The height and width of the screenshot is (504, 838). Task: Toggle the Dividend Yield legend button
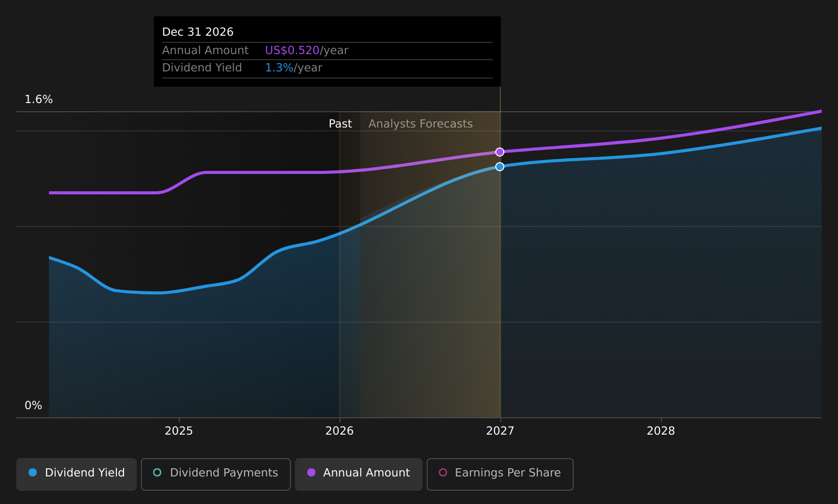coord(77,474)
